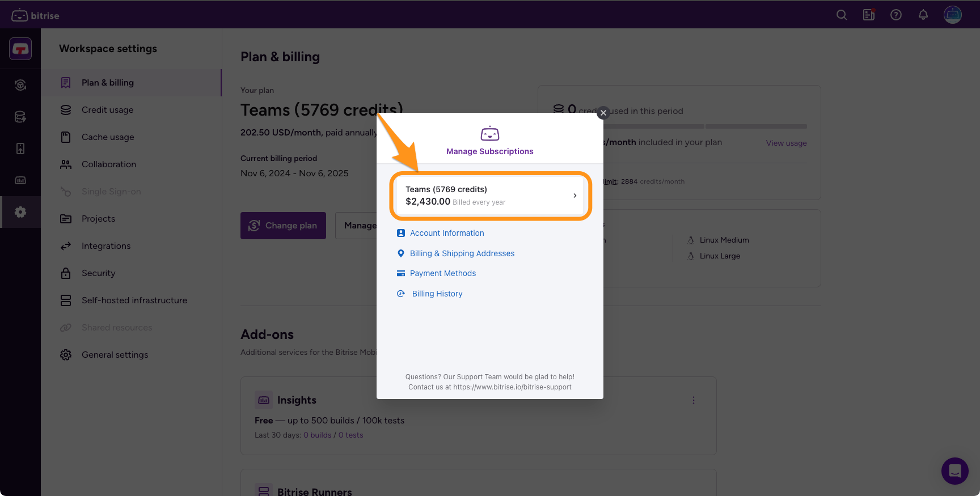Select the workspace settings gear in sidebar
This screenshot has width=980, height=496.
pyautogui.click(x=20, y=212)
